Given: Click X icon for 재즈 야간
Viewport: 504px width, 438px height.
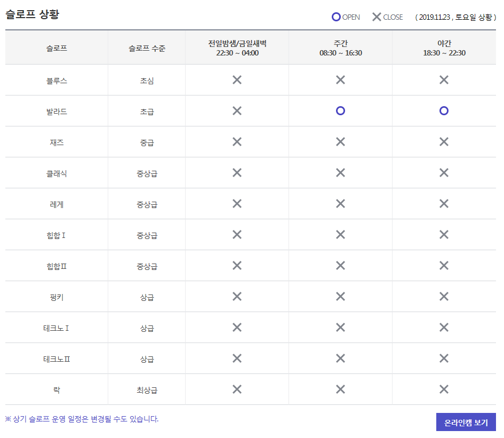Looking at the screenshot, I should [444, 141].
